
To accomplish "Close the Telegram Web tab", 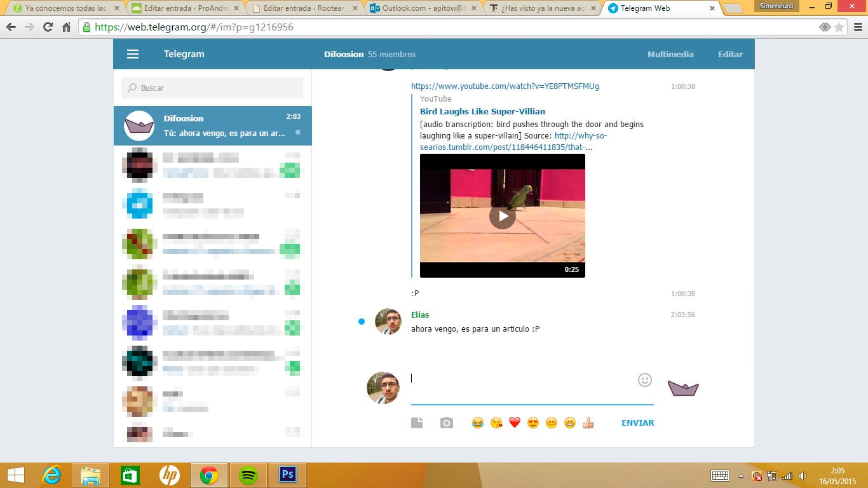I will tap(712, 9).
